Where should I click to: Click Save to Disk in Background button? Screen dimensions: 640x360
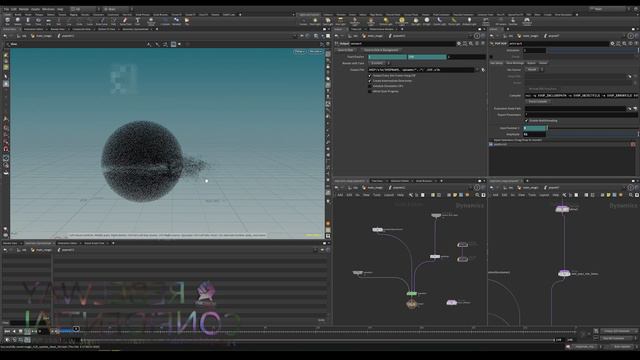click(381, 50)
